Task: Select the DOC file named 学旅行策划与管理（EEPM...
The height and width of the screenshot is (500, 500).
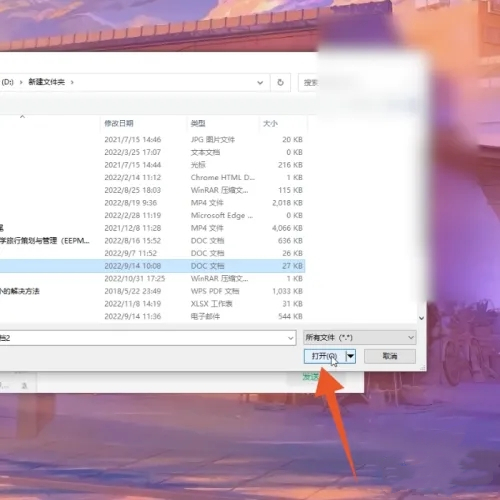Action: [152, 241]
